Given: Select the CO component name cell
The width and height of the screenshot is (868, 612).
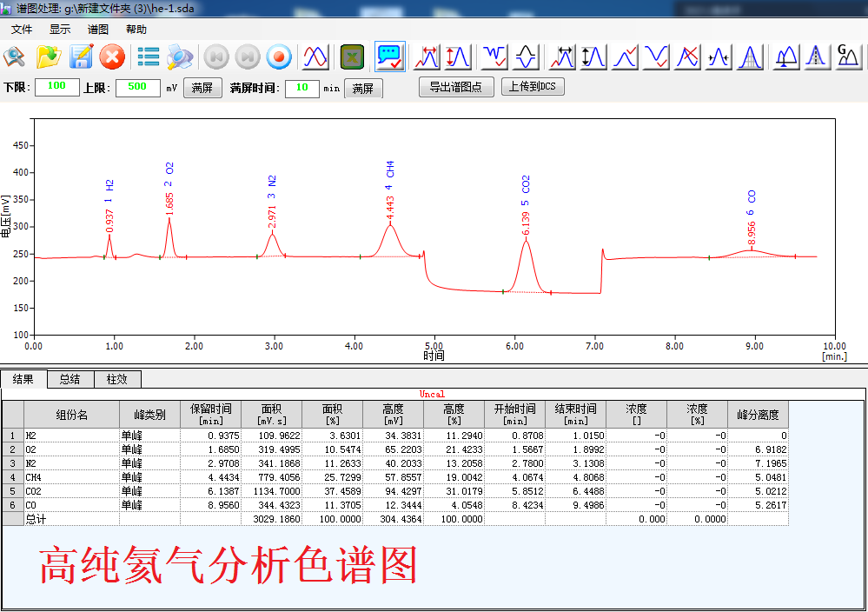Looking at the screenshot, I should pyautogui.click(x=71, y=505).
